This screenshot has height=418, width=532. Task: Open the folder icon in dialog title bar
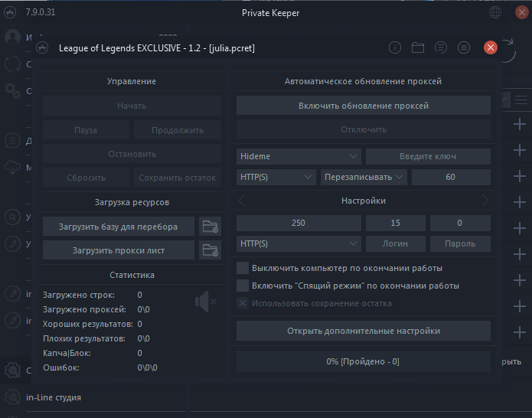tap(418, 47)
